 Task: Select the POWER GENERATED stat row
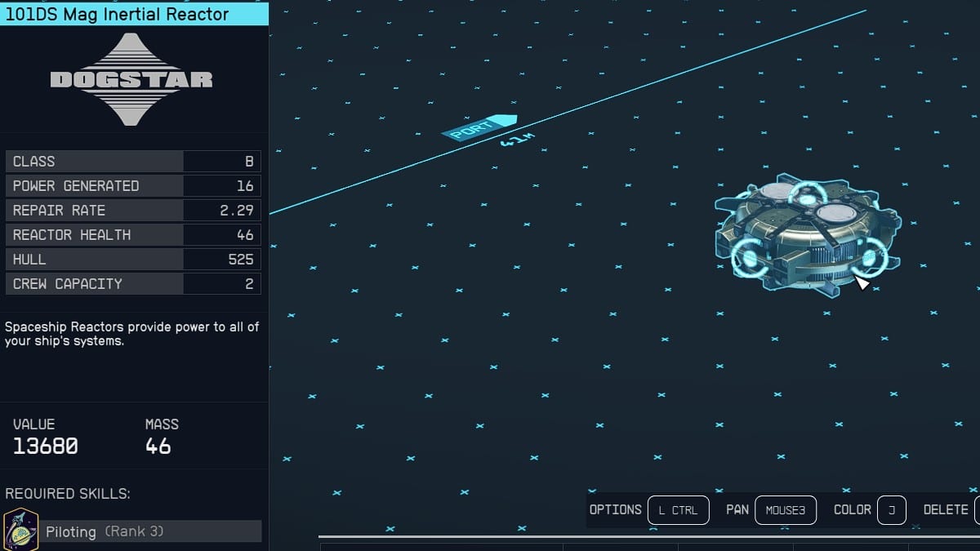tap(133, 185)
